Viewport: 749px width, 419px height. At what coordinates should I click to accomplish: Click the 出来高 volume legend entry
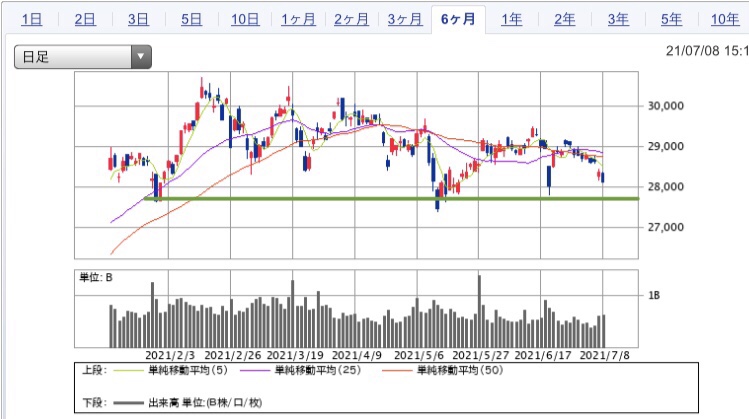click(205, 403)
